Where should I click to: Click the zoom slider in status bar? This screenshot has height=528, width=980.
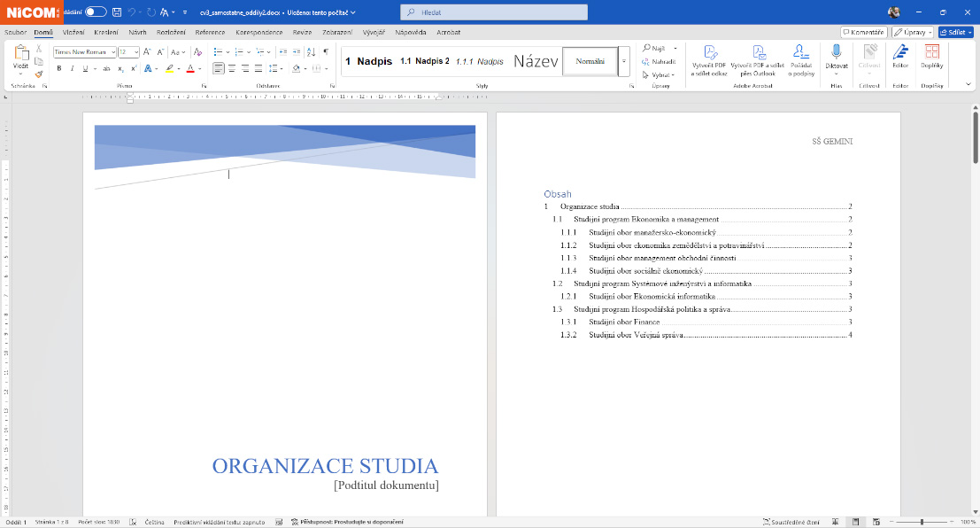click(922, 523)
